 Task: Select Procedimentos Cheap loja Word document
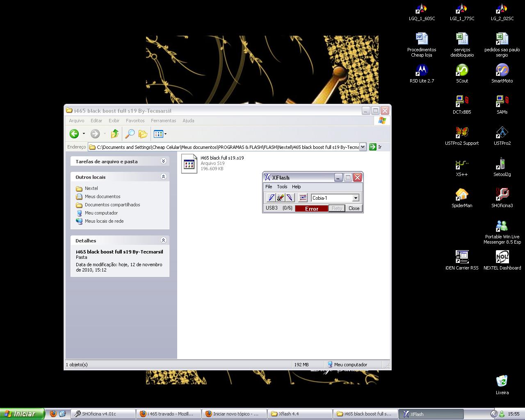pos(422,45)
